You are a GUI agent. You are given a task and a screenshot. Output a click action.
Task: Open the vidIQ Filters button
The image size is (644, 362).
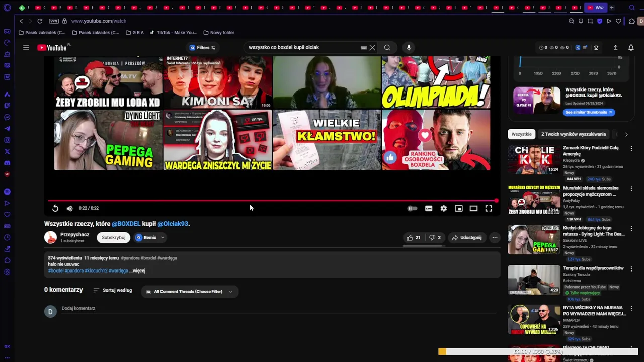tap(203, 47)
